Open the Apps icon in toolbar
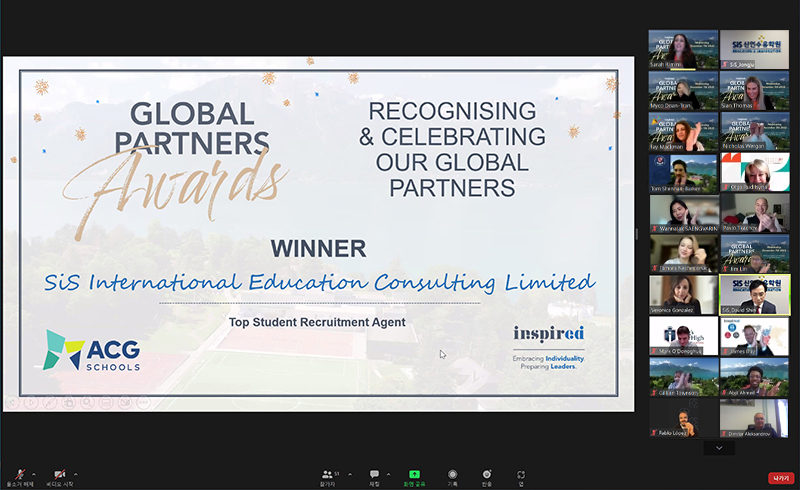This screenshot has width=800, height=490. (x=521, y=474)
